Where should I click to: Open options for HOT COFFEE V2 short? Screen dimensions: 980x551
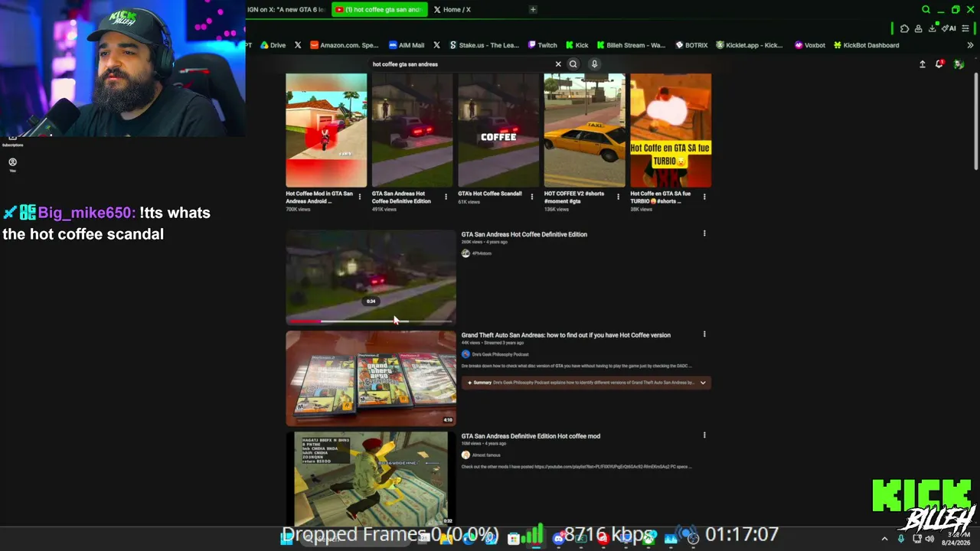coord(618,197)
